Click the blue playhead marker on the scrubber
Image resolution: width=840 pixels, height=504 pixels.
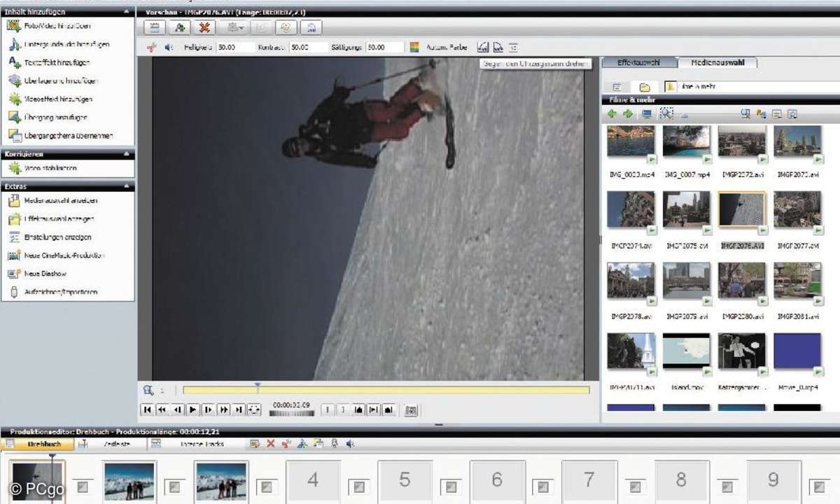click(258, 386)
